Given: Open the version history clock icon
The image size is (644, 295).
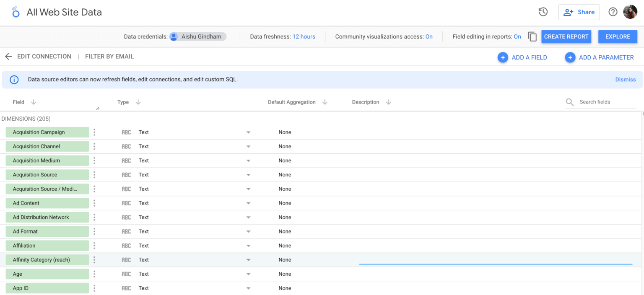Looking at the screenshot, I should [x=543, y=12].
